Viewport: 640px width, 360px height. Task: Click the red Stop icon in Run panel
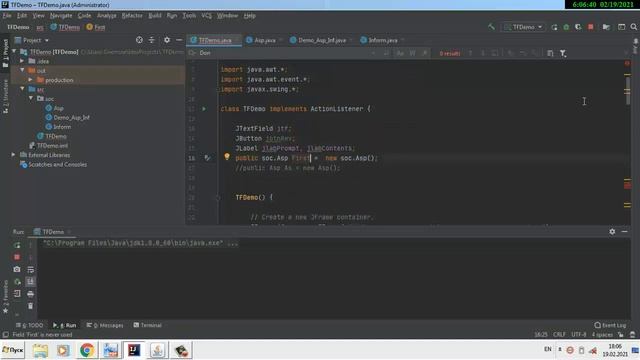[x=17, y=257]
